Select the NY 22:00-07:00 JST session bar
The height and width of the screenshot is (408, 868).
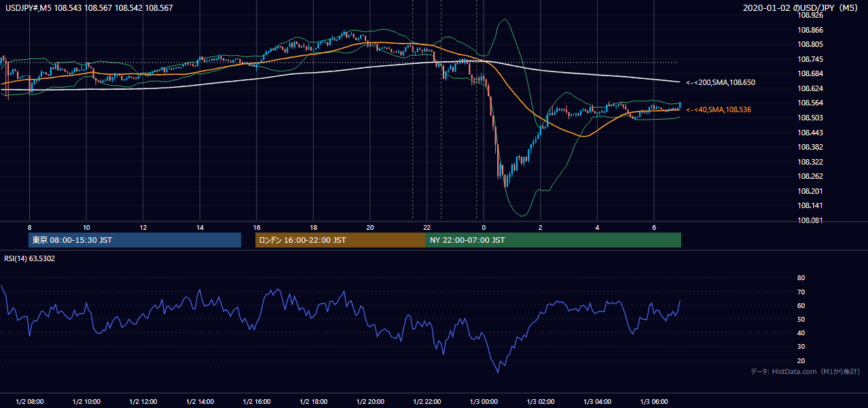point(554,240)
